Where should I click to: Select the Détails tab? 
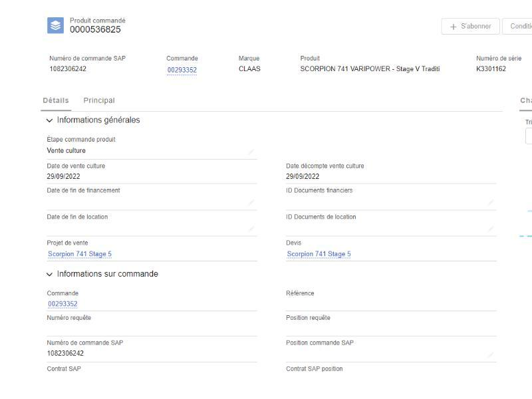[56, 100]
